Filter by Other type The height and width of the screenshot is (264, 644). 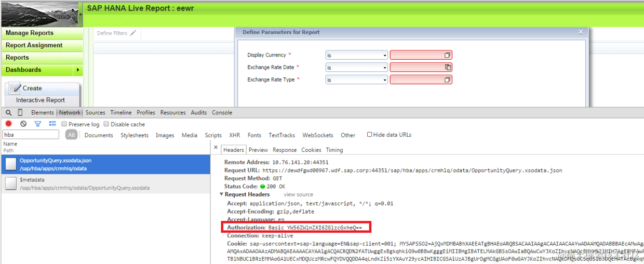coord(348,135)
